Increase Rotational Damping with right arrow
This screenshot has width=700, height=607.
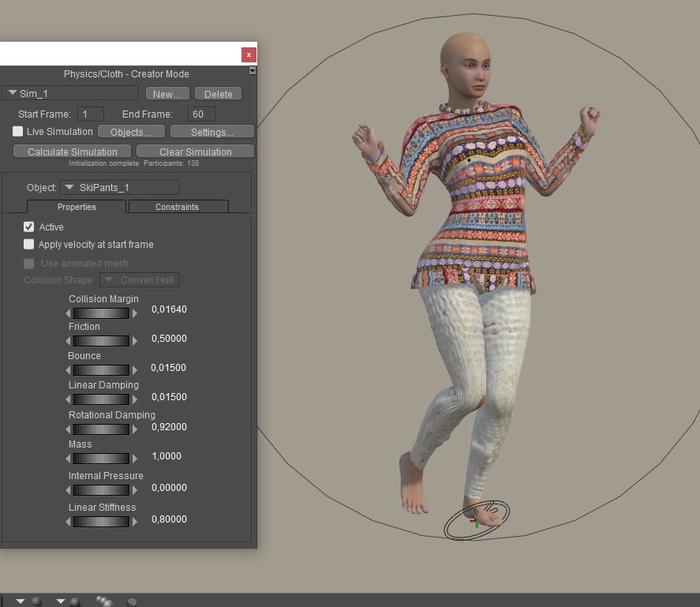click(135, 429)
